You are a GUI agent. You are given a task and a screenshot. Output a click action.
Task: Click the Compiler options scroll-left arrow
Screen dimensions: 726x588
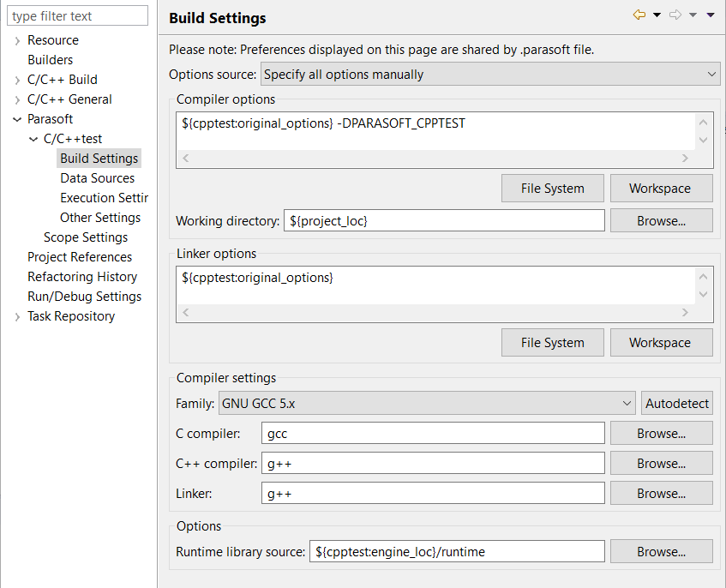186,158
